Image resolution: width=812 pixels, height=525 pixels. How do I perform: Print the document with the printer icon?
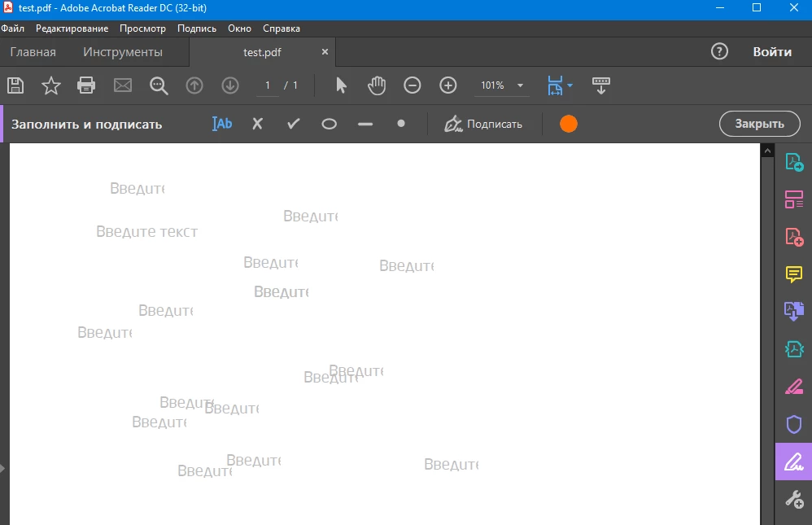(x=86, y=85)
